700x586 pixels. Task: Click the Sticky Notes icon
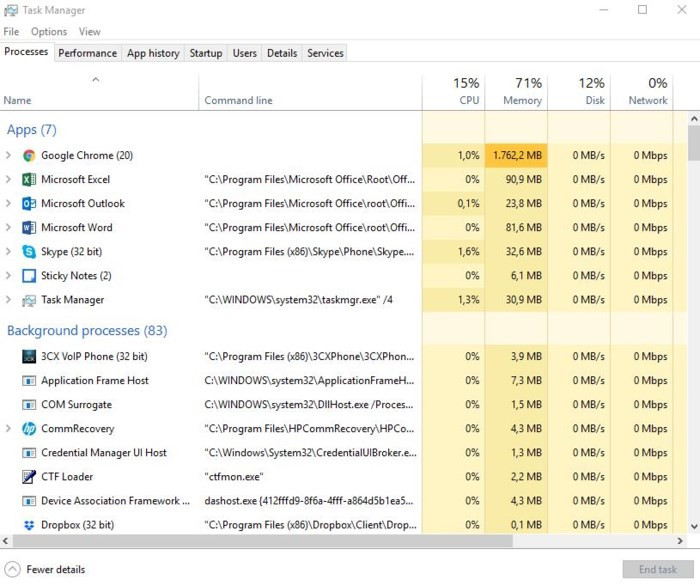point(29,276)
